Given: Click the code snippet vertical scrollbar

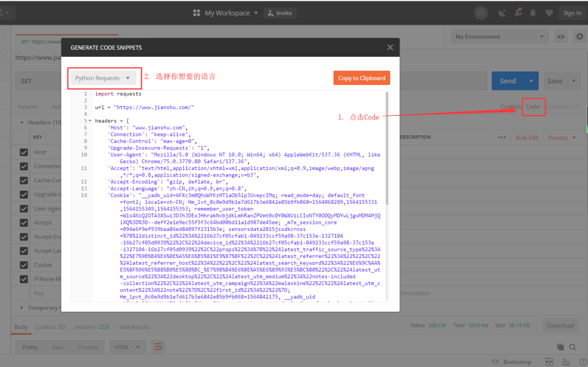Looking at the screenshot, I should click(387, 148).
